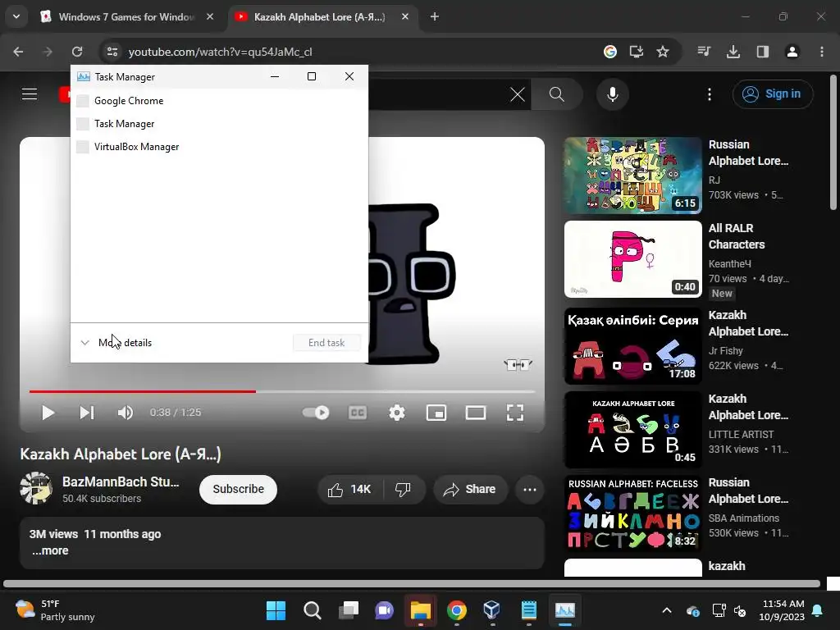The height and width of the screenshot is (630, 840).
Task: Share the video
Action: coord(470,489)
